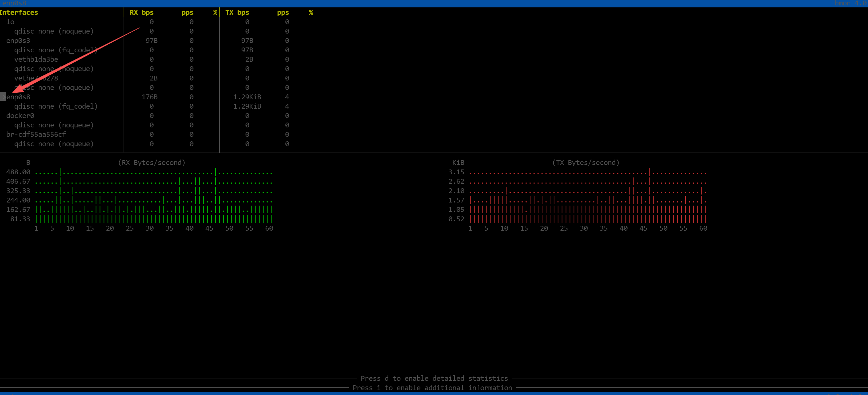This screenshot has width=868, height=395.
Task: Click the 3.15 label on TX graph
Action: tap(456, 172)
